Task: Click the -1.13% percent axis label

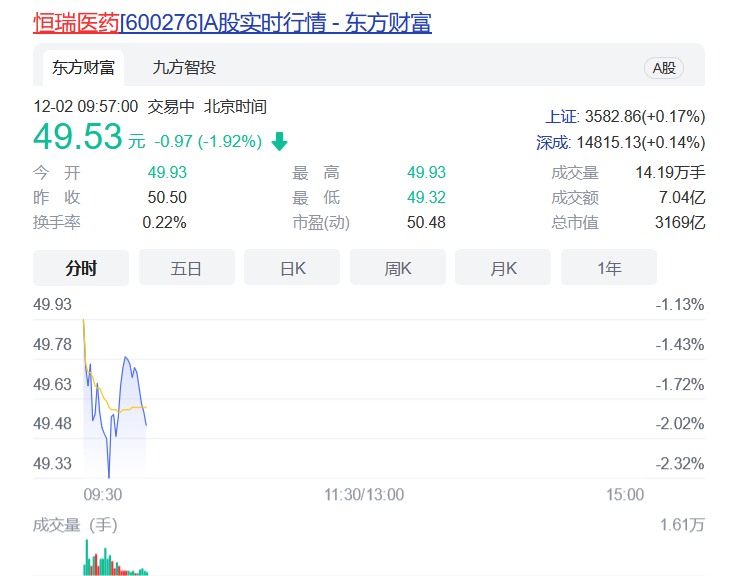Action: point(680,304)
